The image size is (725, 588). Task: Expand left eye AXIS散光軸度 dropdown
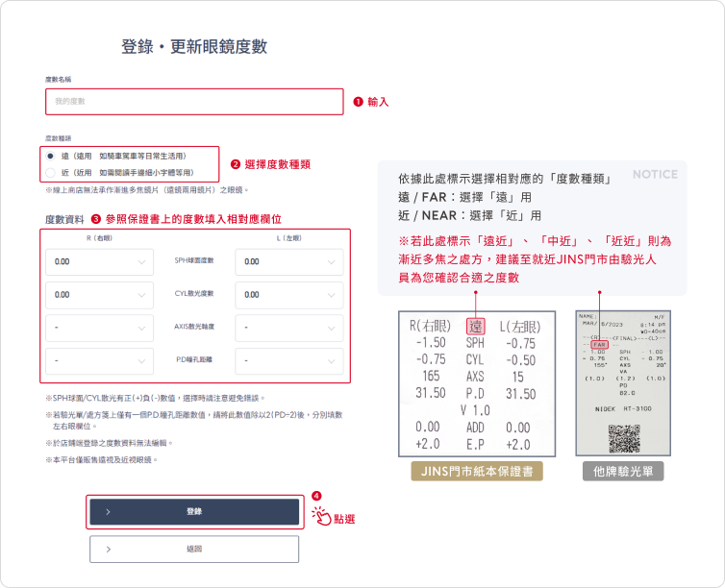point(288,328)
